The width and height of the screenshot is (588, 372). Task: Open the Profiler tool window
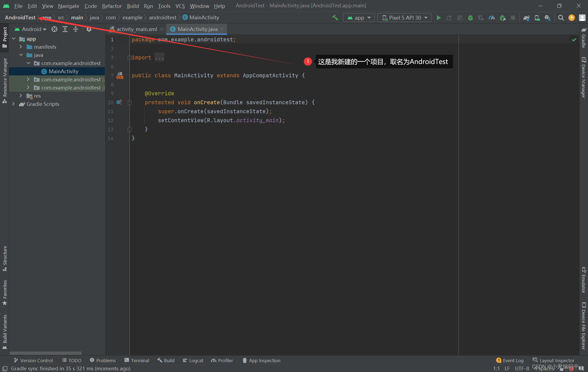click(222, 360)
